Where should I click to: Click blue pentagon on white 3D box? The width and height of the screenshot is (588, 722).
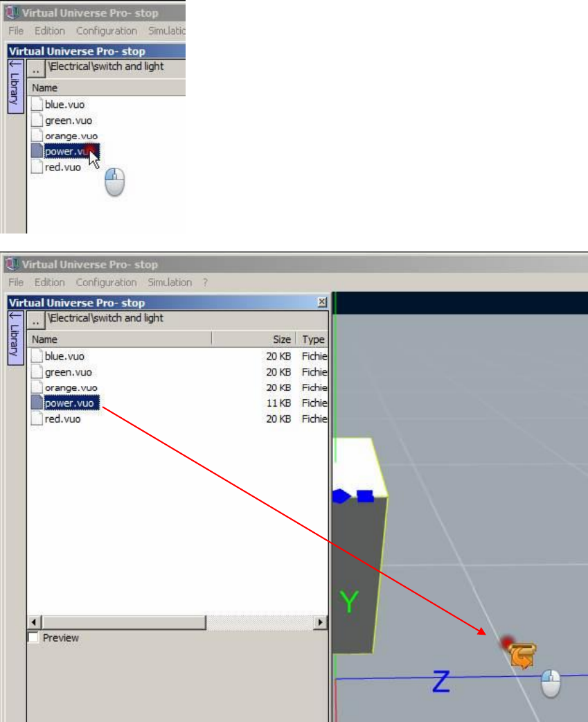point(341,496)
